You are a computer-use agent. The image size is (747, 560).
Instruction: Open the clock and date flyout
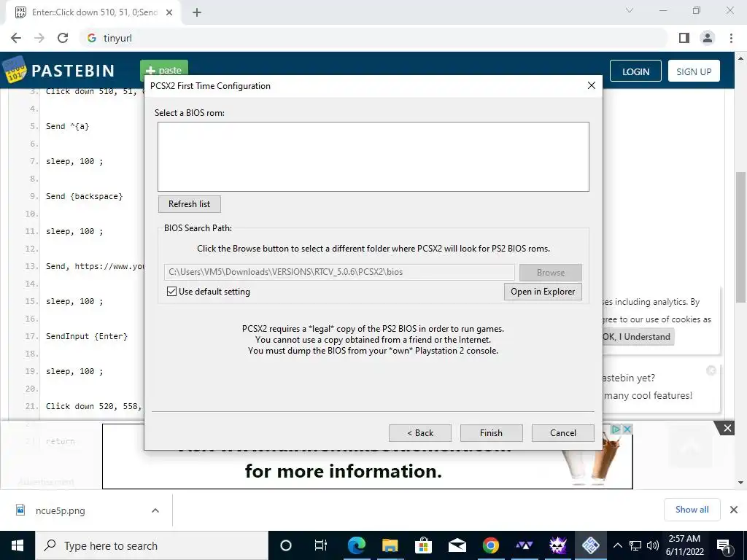click(x=684, y=545)
